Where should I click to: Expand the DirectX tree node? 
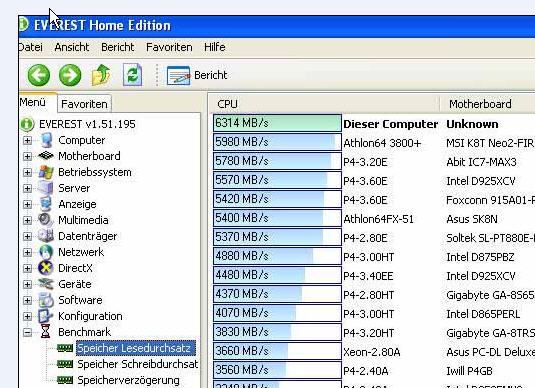tap(27, 269)
